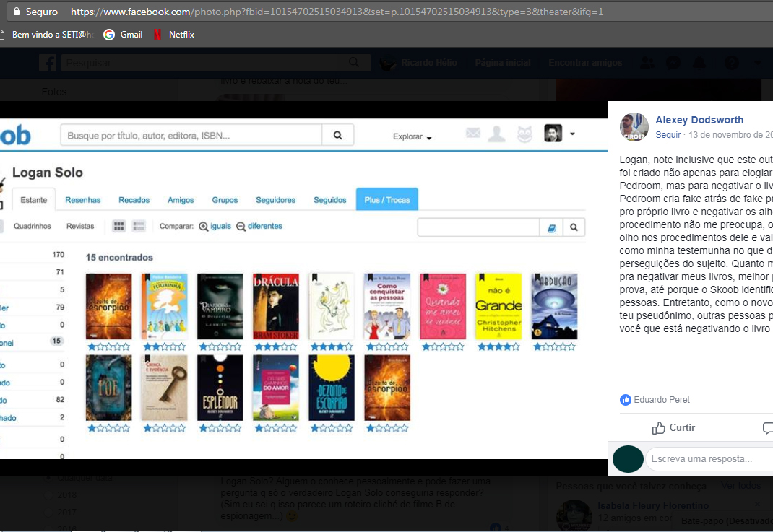
Task: Click the Skoob title search field
Action: point(191,135)
